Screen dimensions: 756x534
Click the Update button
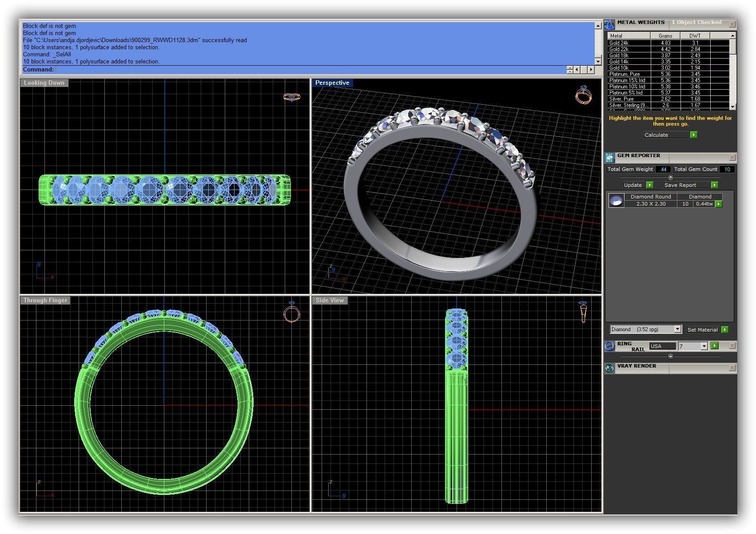(634, 185)
